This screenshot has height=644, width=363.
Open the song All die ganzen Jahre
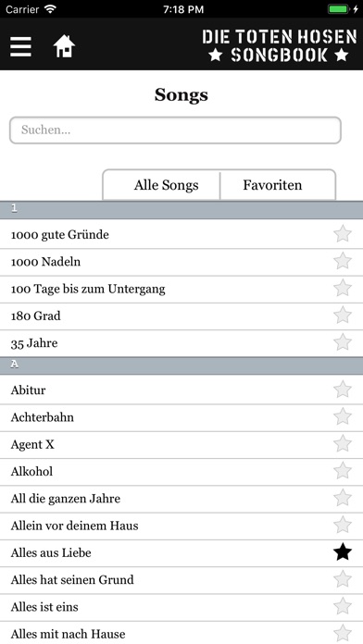(x=181, y=499)
